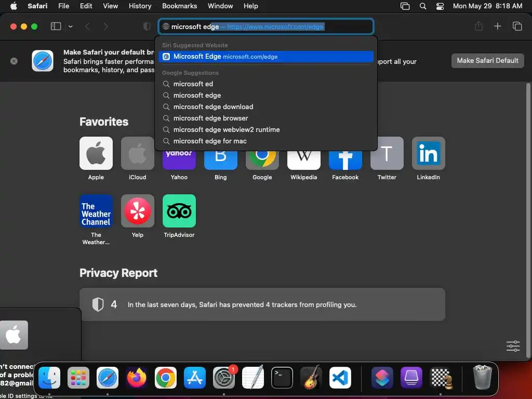Expand the sidebar tab group dropdown arrow
This screenshot has height=399, width=532.
(x=71, y=26)
